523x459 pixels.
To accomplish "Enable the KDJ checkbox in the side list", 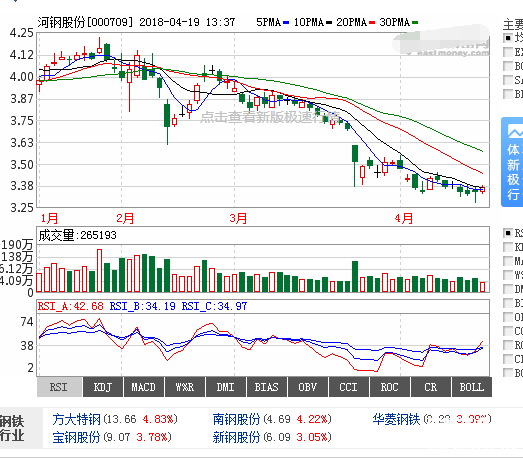I will coord(508,247).
